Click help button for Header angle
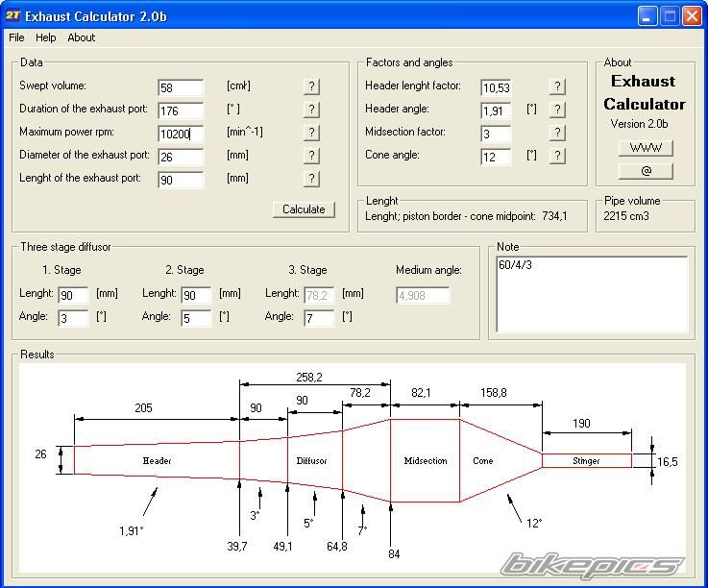Image resolution: width=708 pixels, height=588 pixels. pyautogui.click(x=557, y=110)
